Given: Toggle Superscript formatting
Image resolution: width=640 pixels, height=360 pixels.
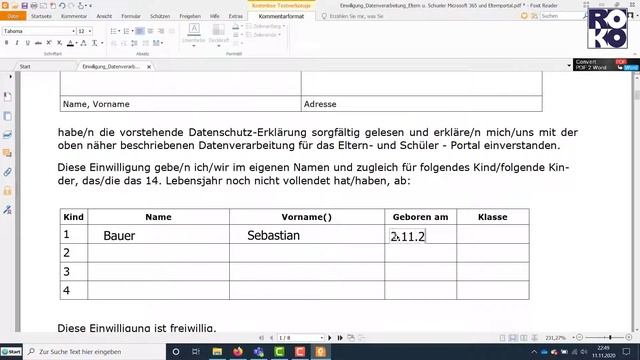Looking at the screenshot, I should (x=49, y=43).
